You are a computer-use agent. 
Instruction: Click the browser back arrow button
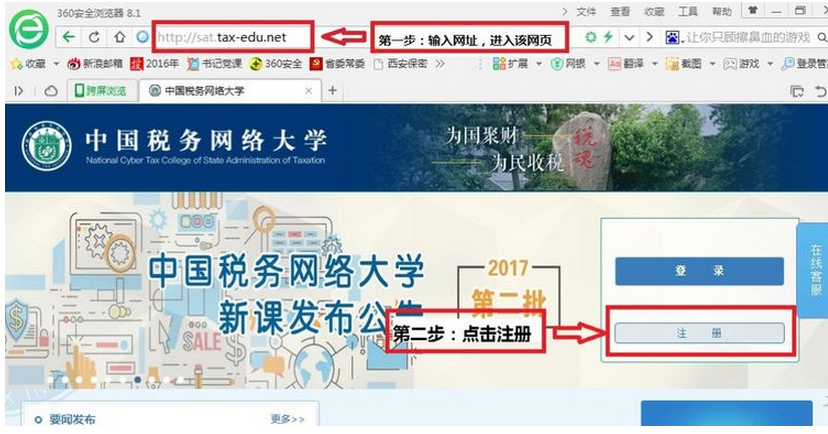click(x=68, y=37)
